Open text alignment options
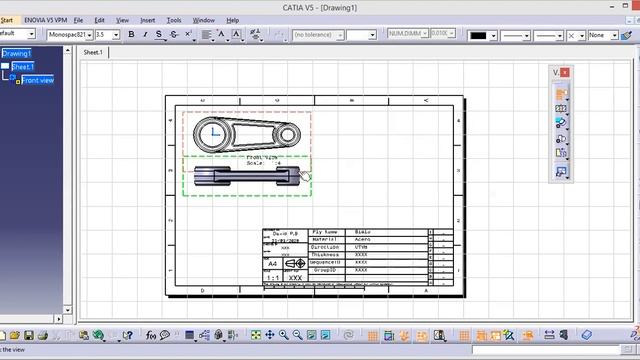 206,35
